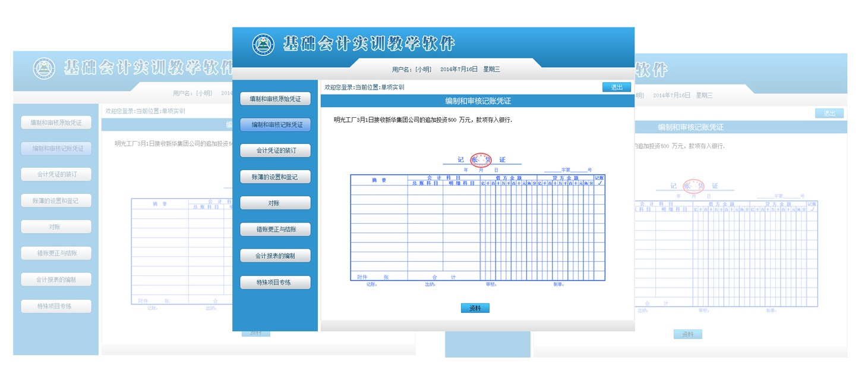Viewport: 868px width, 370px height.
Task: Open 填制和审核原始凭证 in the foreground sidebar
Action: pos(275,99)
